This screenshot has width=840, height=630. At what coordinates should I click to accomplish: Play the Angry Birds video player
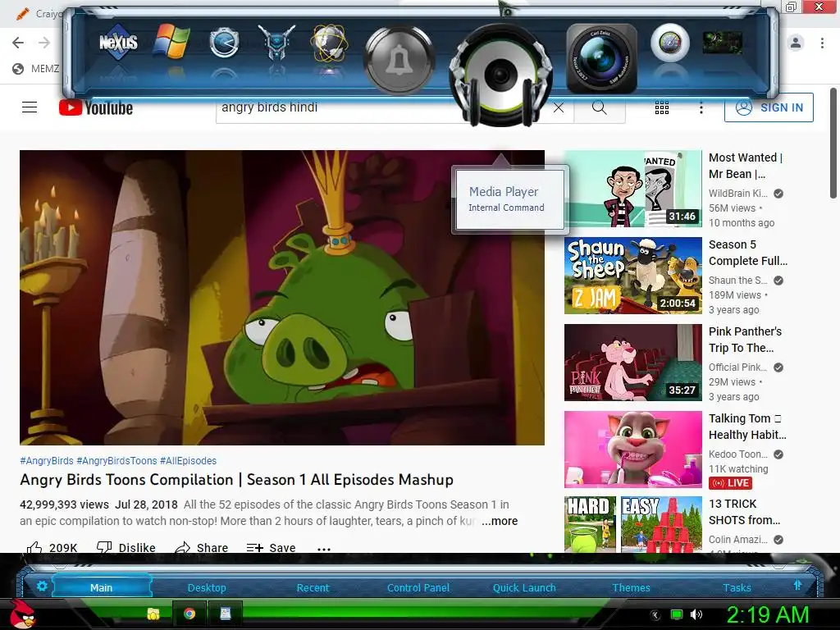(282, 297)
